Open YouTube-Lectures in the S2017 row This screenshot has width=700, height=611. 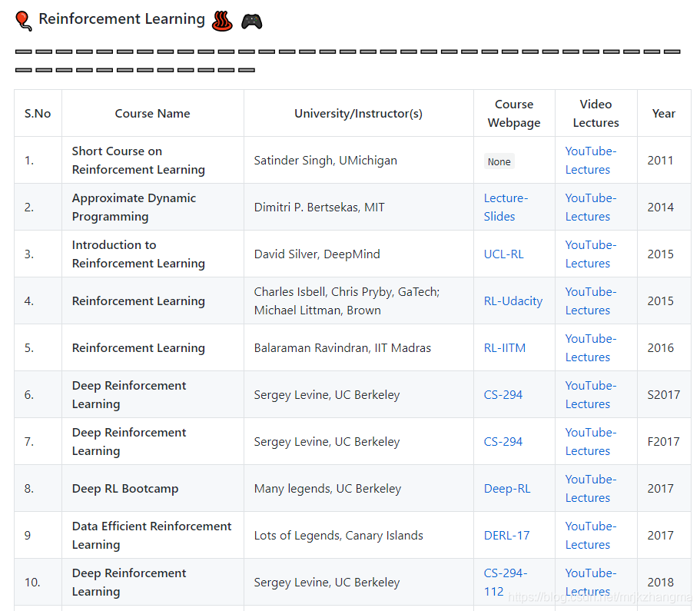pyautogui.click(x=591, y=395)
